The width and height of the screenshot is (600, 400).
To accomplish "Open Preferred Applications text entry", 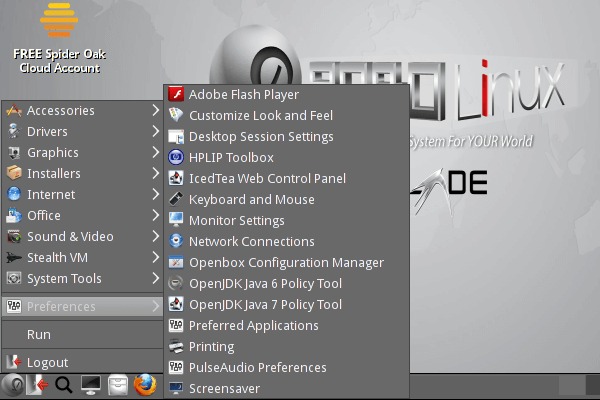I will pos(254,326).
